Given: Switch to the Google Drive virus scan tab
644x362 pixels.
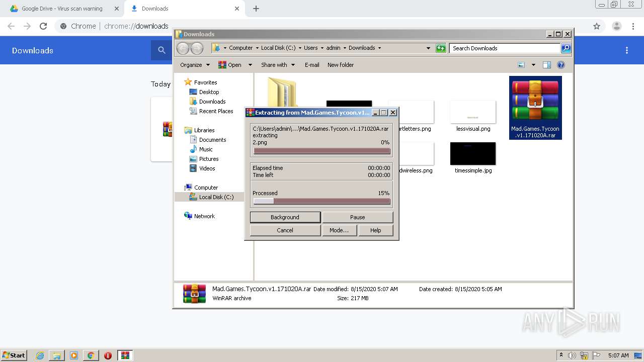Looking at the screenshot, I should click(x=61, y=9).
